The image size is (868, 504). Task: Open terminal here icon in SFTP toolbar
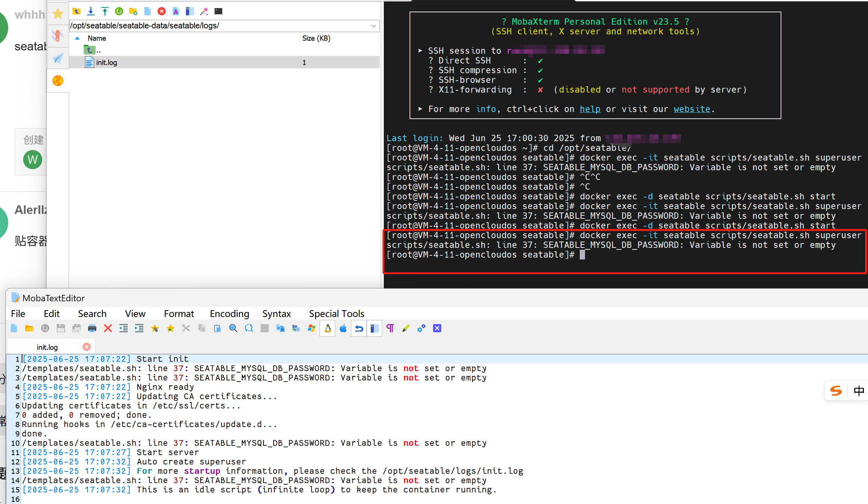click(x=218, y=11)
